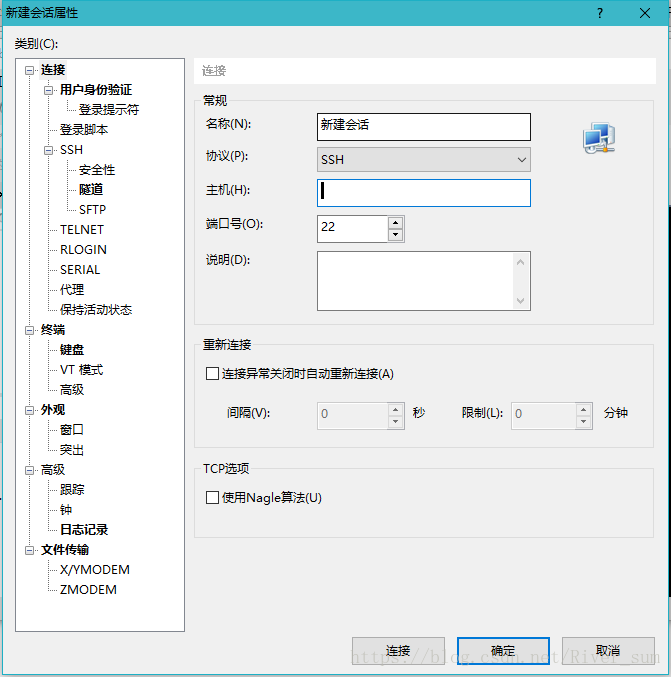Collapse the 用户身份验证 tree node
Viewport: 671px width, 677px height.
point(48,90)
